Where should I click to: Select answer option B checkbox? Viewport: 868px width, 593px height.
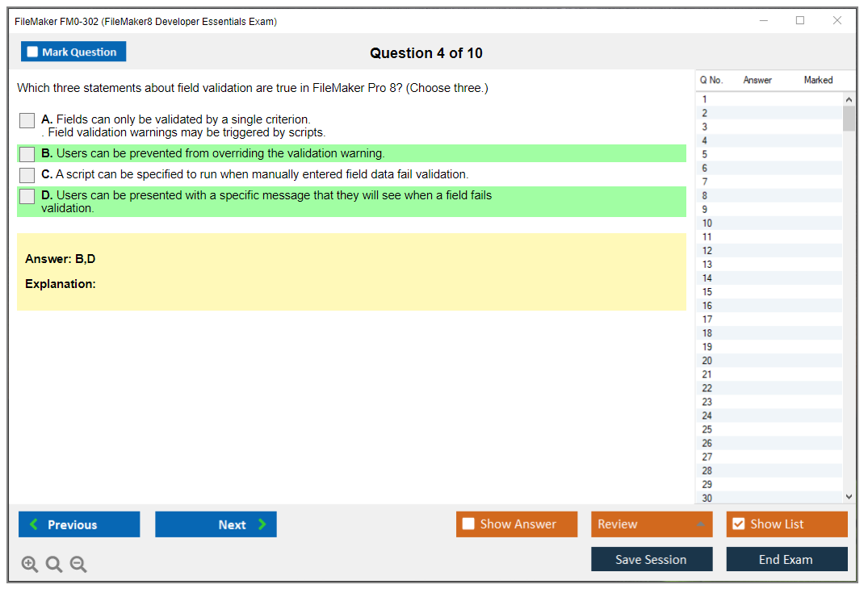point(27,154)
